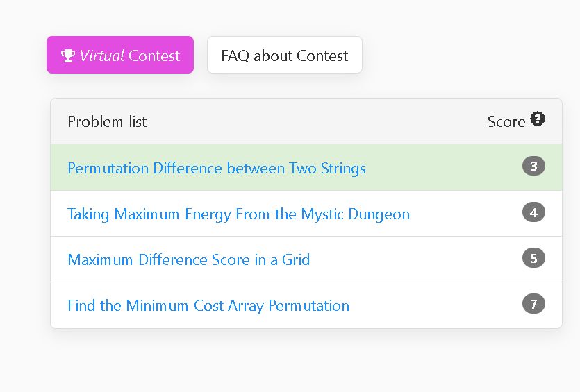The height and width of the screenshot is (392, 580).
Task: Click the Score column label
Action: [x=506, y=122]
